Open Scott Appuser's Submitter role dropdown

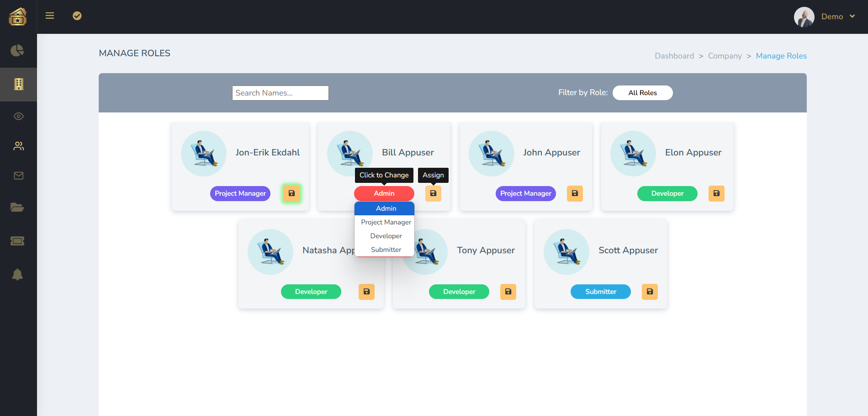click(x=601, y=292)
